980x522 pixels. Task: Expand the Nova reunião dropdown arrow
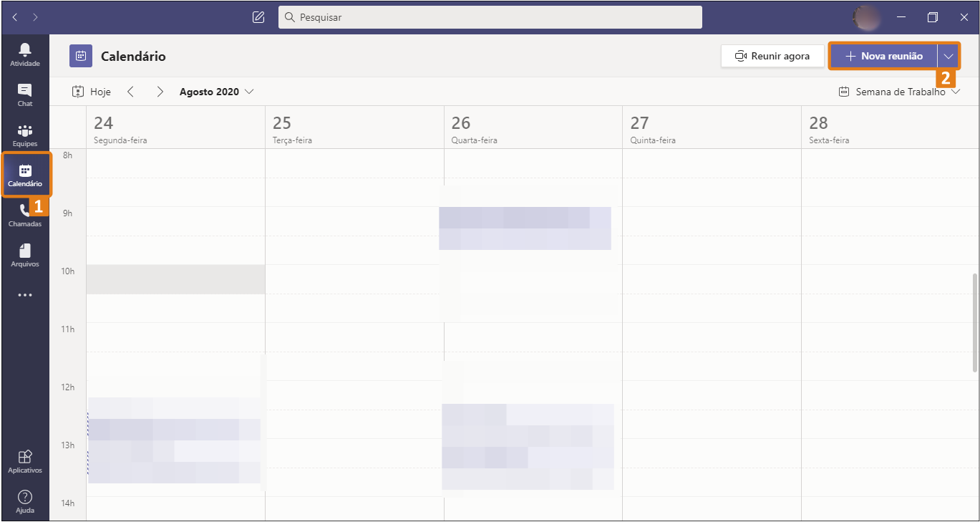[949, 56]
